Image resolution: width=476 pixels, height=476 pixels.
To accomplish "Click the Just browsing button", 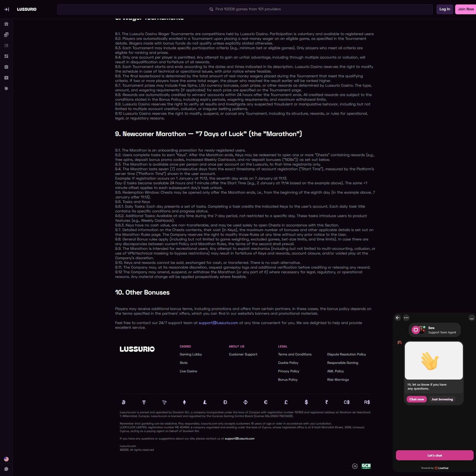I will (x=442, y=399).
